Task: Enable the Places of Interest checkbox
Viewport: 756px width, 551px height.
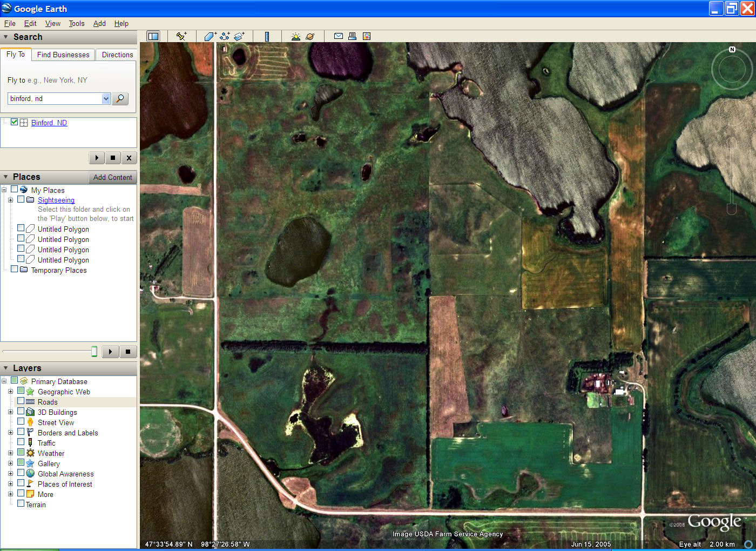Action: click(21, 483)
